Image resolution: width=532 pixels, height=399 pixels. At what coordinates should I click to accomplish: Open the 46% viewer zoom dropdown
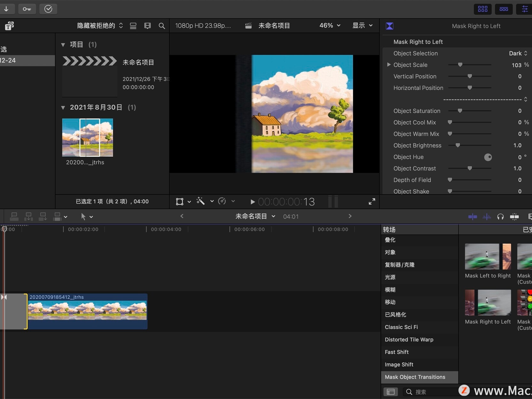click(330, 26)
